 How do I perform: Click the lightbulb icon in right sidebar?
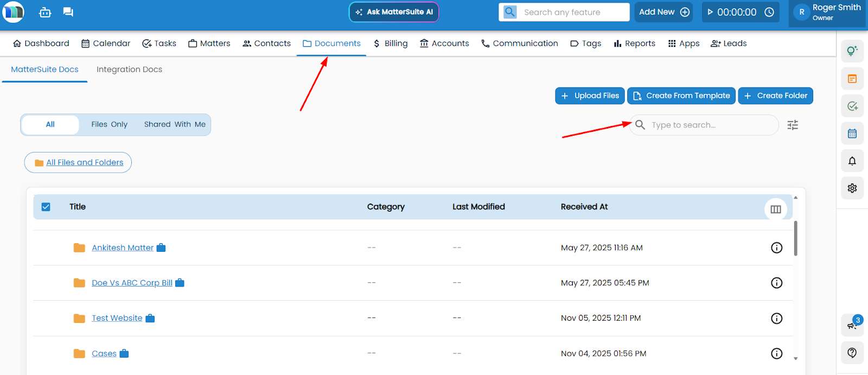(x=852, y=51)
